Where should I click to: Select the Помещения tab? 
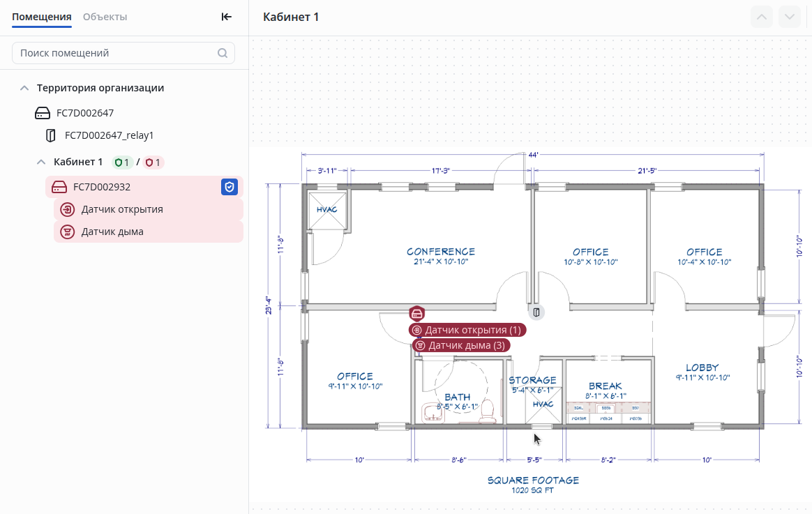point(42,17)
